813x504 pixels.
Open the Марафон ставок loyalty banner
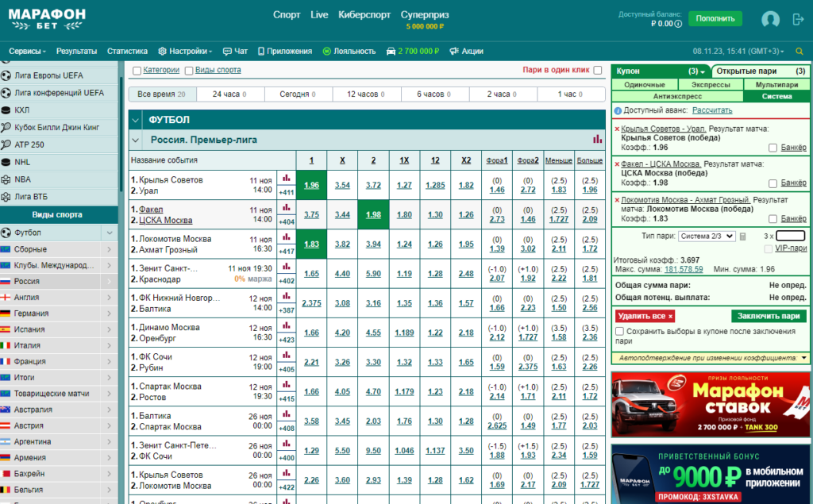tap(711, 405)
